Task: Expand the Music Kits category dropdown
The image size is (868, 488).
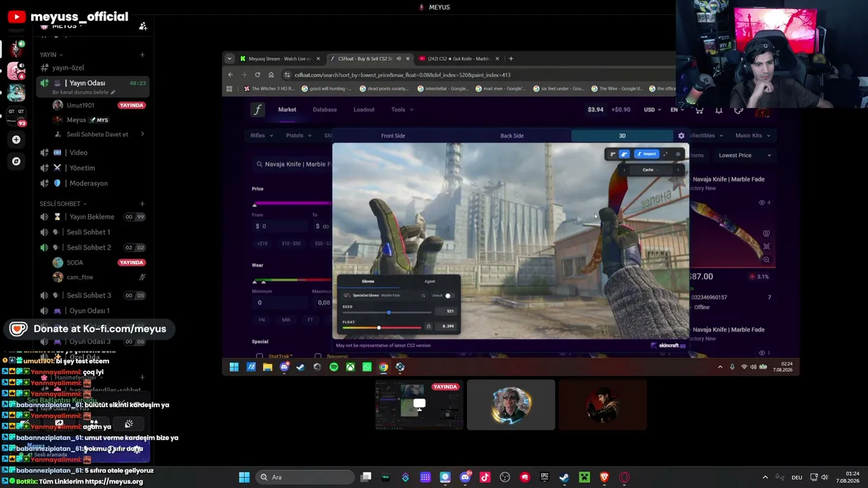Action: (753, 136)
